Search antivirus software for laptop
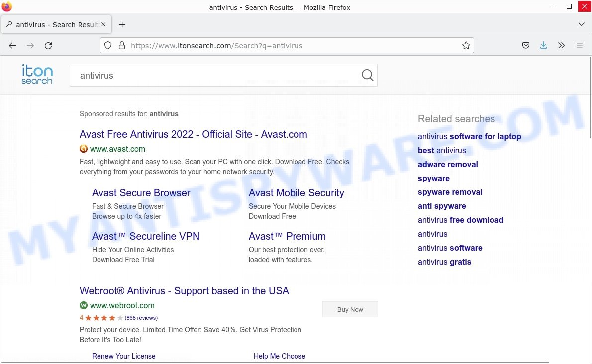This screenshot has height=364, width=592. (469, 137)
